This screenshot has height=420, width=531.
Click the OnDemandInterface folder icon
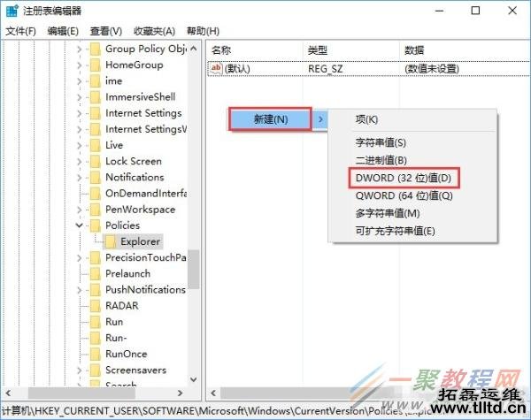pyautogui.click(x=96, y=194)
